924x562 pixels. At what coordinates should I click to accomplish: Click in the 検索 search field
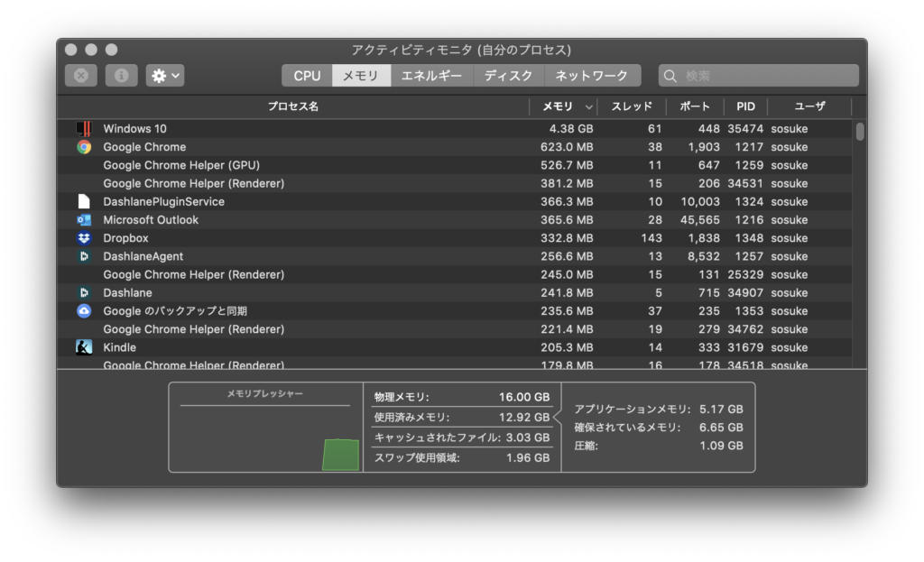point(758,76)
